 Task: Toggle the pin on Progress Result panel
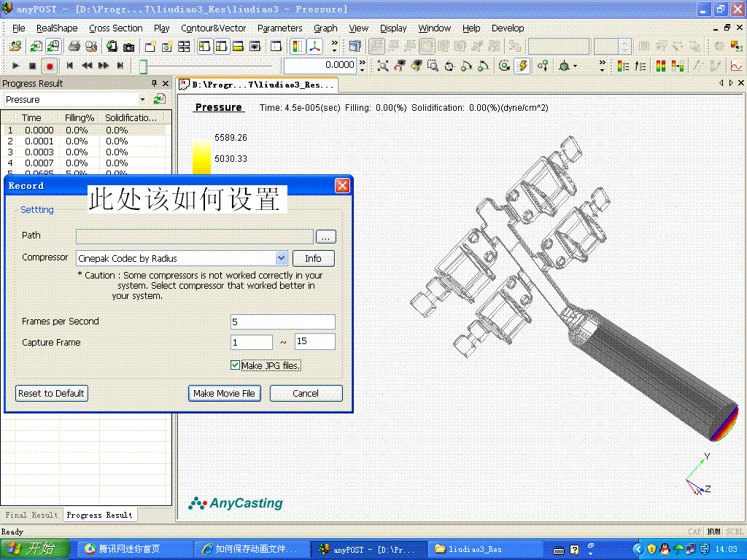click(154, 83)
